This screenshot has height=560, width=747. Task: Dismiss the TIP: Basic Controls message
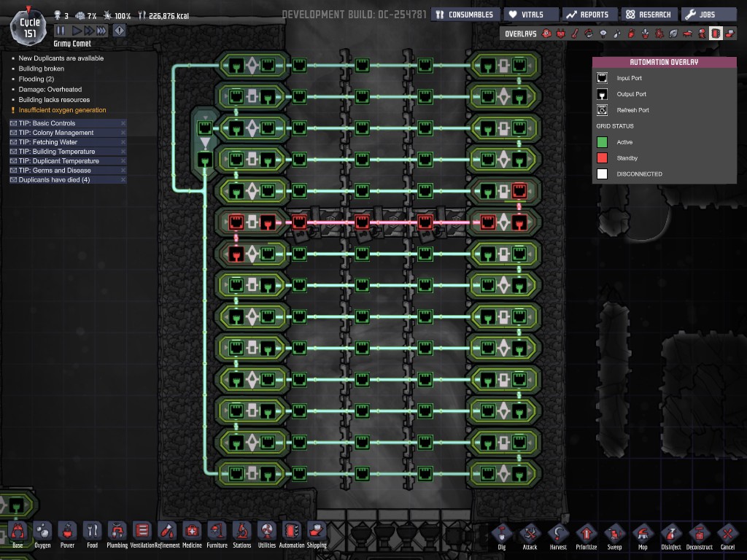click(x=123, y=123)
